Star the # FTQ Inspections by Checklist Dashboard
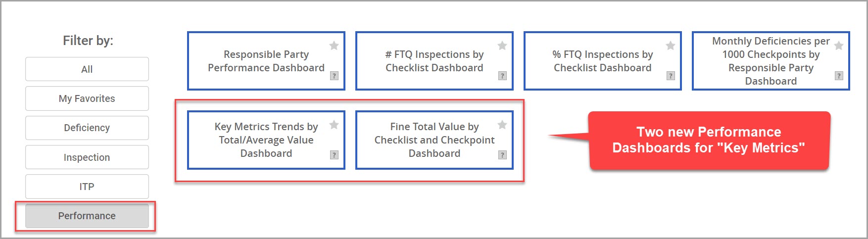Viewport: 868px width, 239px height. 502,46
